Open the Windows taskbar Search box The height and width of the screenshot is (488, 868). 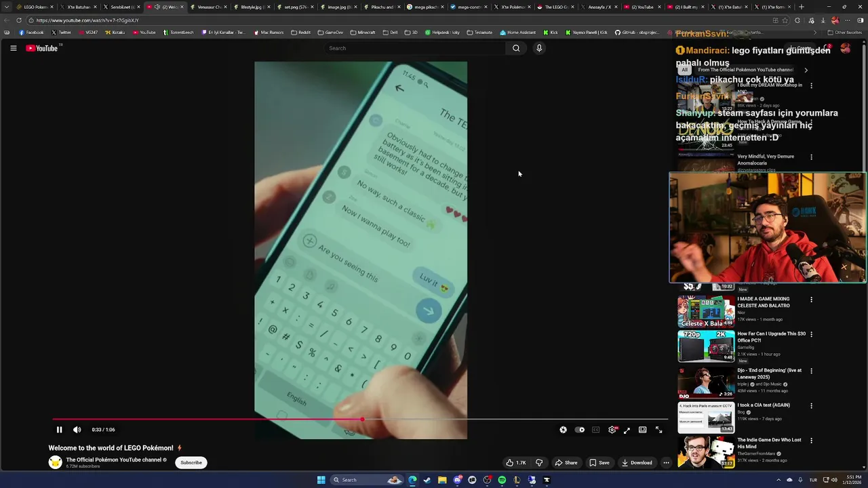click(367, 480)
